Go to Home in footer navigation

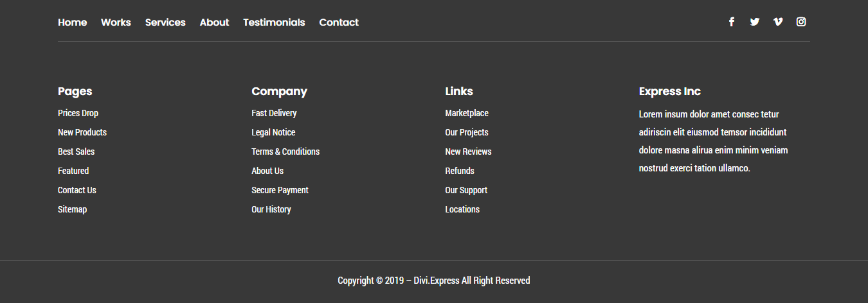(72, 22)
